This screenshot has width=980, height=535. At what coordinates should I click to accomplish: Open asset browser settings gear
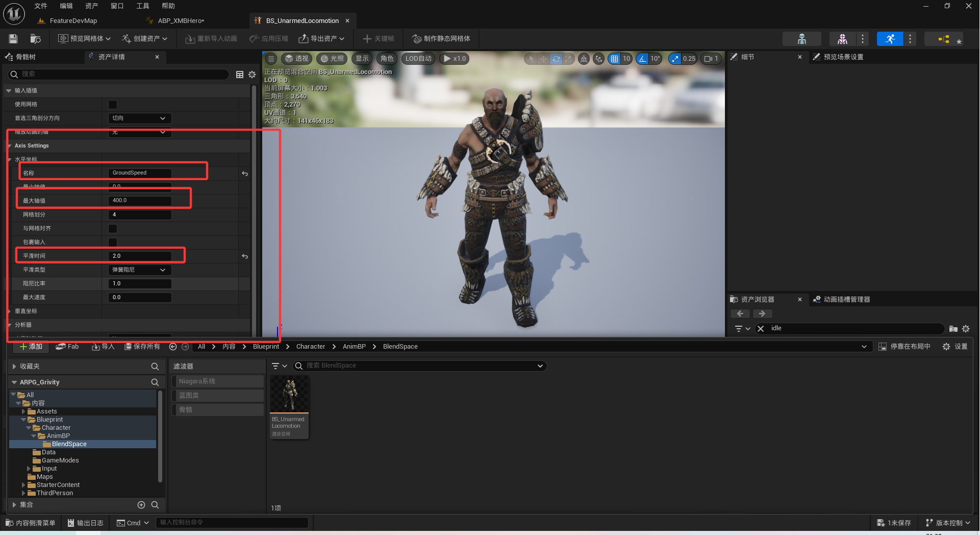click(966, 329)
